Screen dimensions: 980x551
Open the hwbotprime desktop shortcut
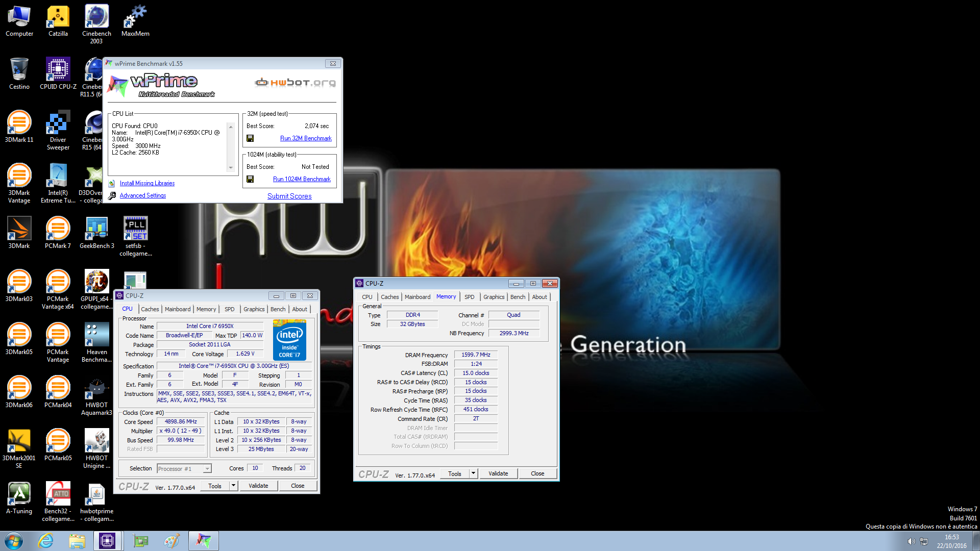(96, 502)
